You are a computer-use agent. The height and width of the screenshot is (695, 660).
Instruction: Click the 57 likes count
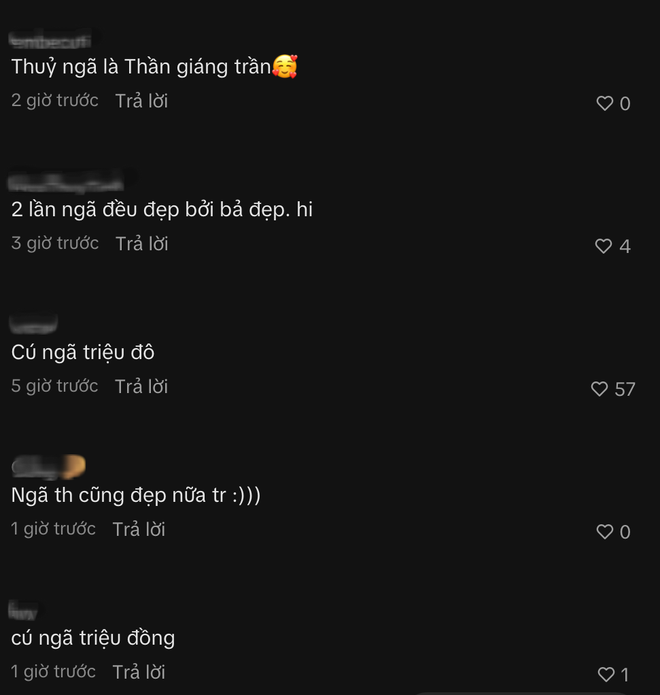(x=625, y=390)
